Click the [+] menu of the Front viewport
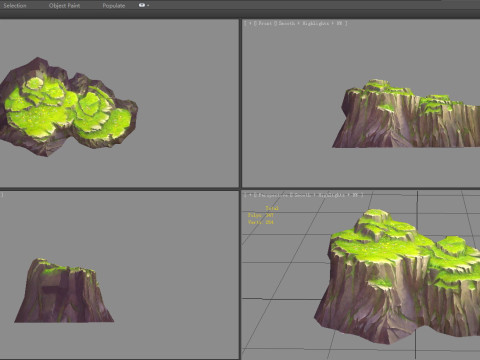The image size is (480, 360). coord(250,23)
